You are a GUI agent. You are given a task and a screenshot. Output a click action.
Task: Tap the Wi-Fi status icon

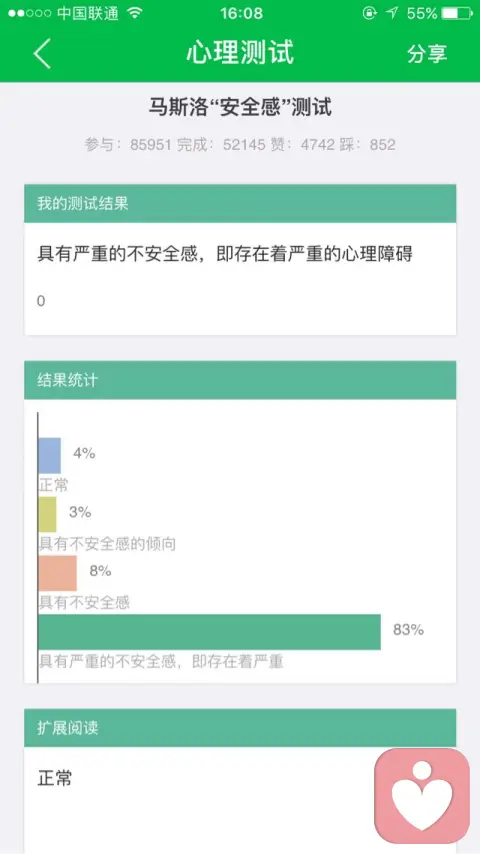(135, 13)
